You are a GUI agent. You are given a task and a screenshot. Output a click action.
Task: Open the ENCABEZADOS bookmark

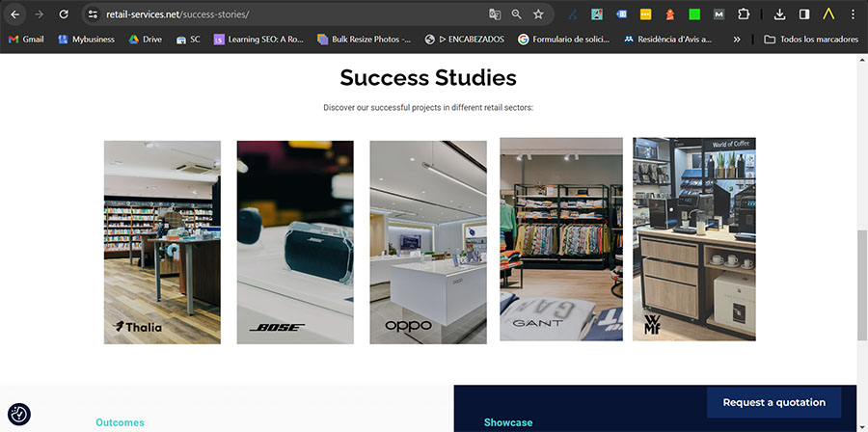pyautogui.click(x=465, y=40)
